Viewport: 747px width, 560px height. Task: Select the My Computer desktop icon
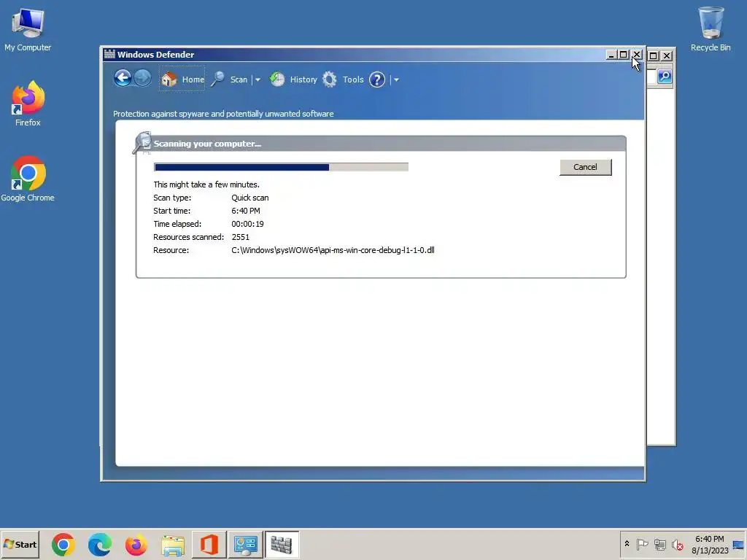pyautogui.click(x=28, y=30)
